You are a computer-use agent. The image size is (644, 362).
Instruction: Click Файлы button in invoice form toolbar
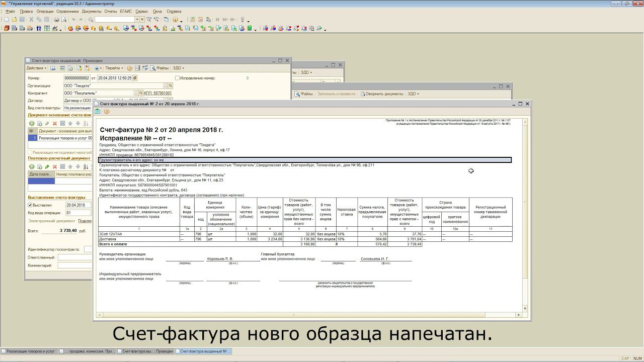pos(160,68)
